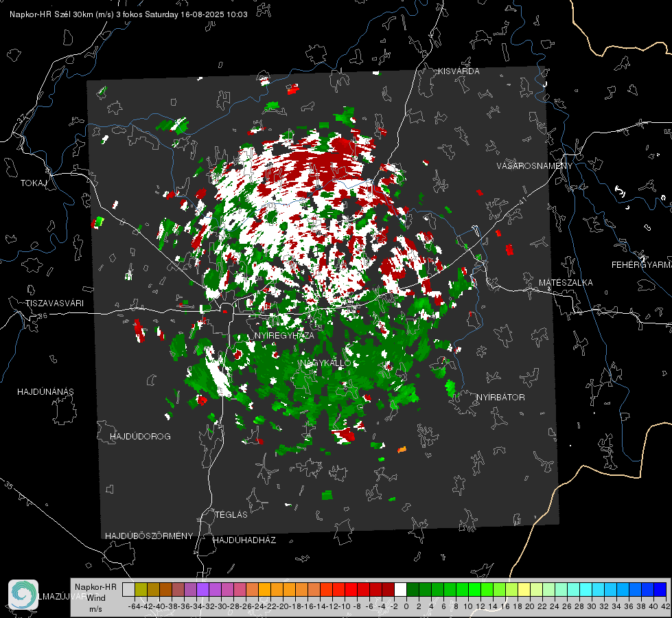Select the NAGYKÁLLÓ town label

coord(326,363)
